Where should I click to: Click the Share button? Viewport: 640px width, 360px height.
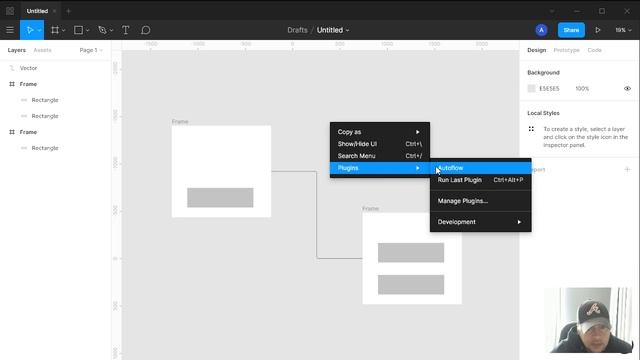(x=571, y=30)
